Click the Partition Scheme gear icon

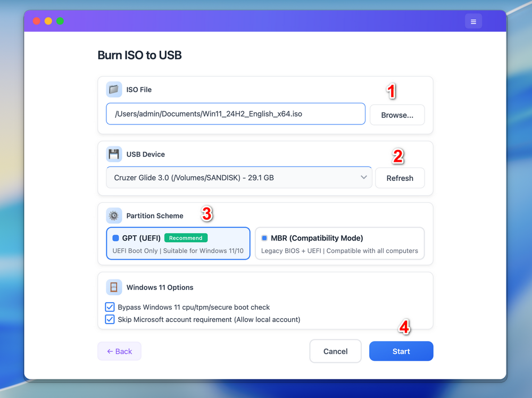pos(114,215)
